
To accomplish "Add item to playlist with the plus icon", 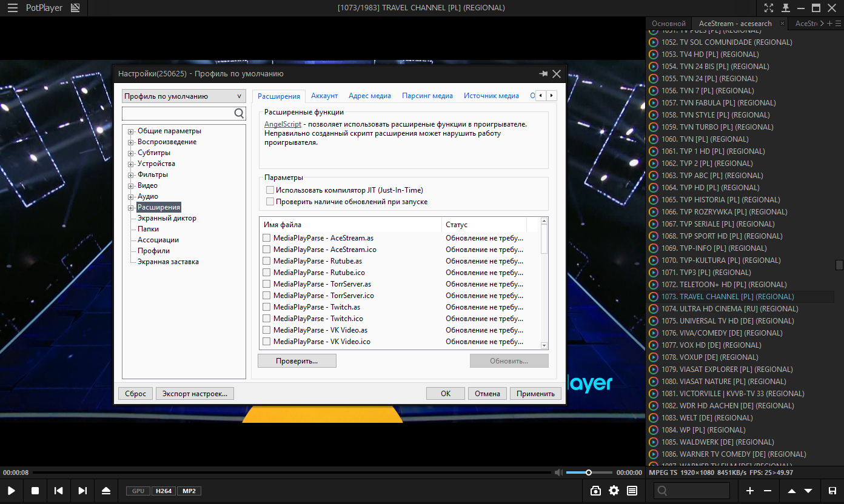I will pyautogui.click(x=750, y=491).
